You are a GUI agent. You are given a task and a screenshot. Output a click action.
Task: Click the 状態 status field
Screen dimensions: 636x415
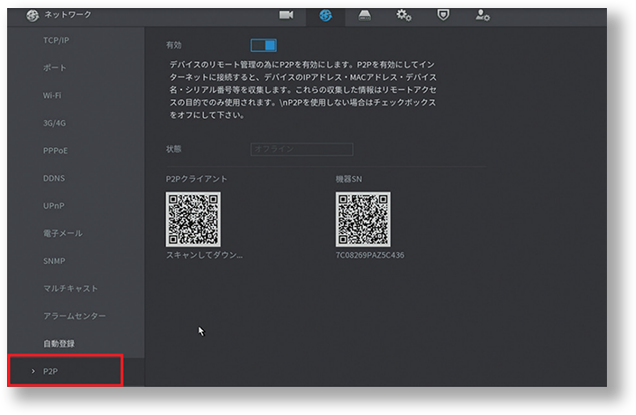pyautogui.click(x=301, y=149)
